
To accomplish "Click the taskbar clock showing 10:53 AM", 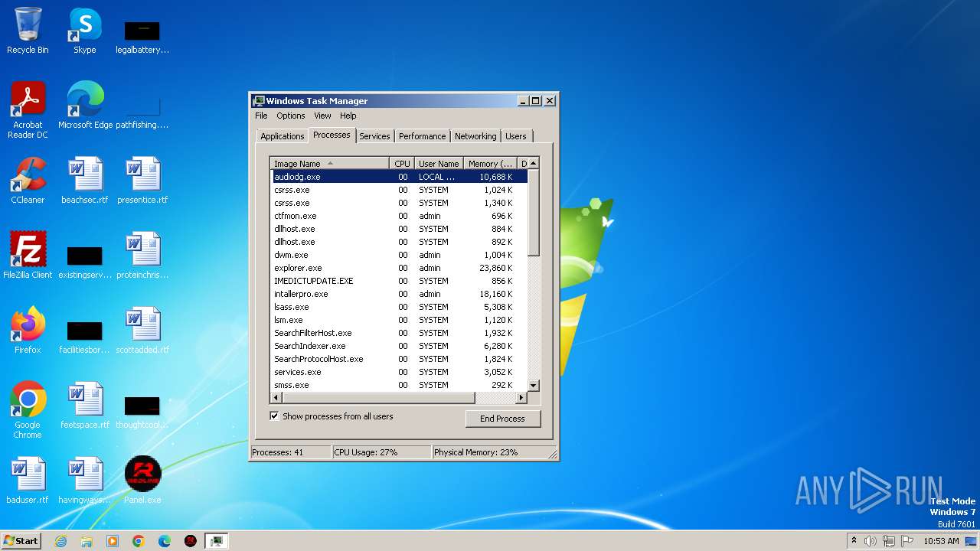I will point(941,541).
